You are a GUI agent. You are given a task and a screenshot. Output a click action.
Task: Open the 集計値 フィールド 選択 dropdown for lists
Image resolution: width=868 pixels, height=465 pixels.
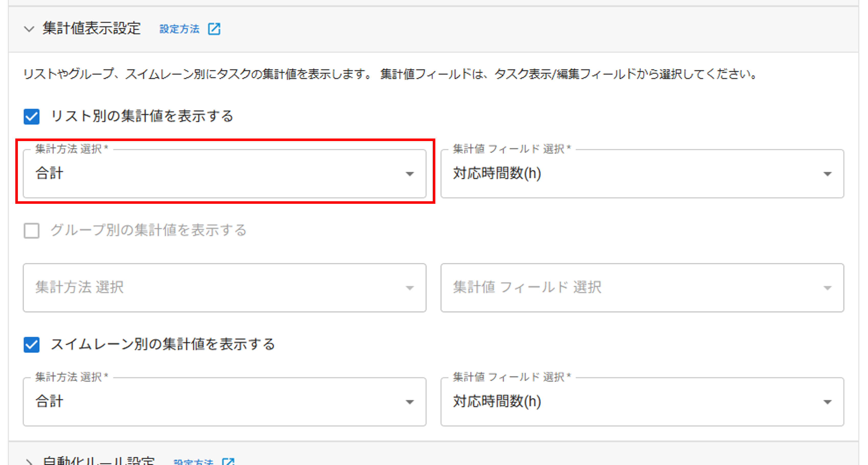(640, 174)
